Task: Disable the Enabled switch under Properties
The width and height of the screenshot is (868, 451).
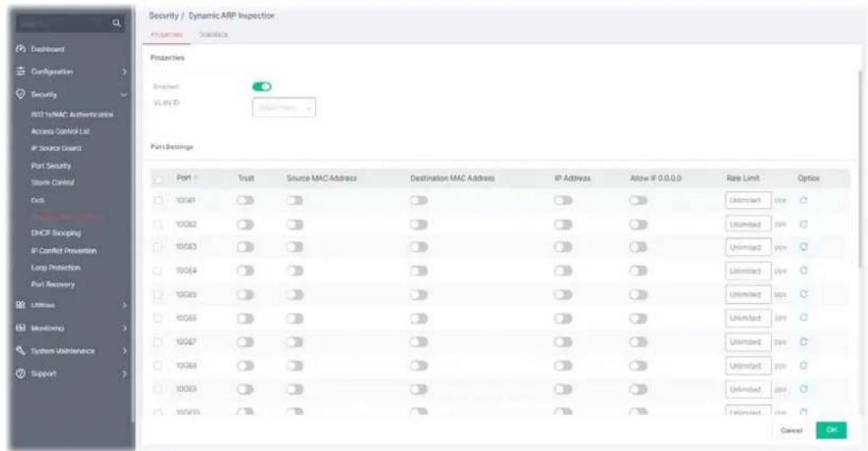Action: point(262,87)
